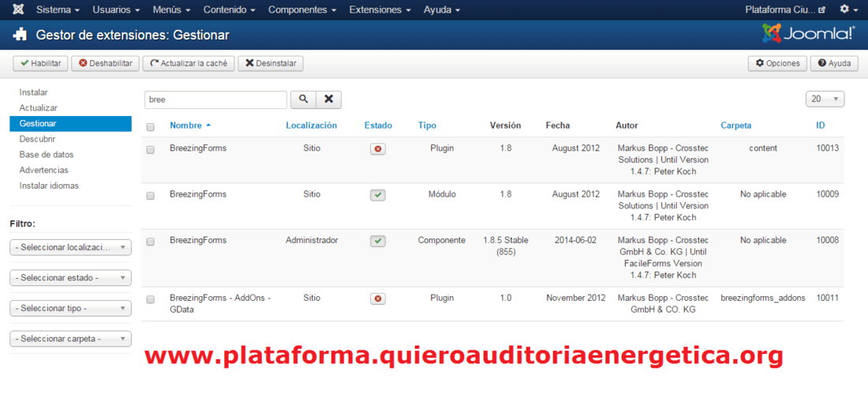Toggle status icon of BreezingForms AddOns GData row

pos(378,298)
